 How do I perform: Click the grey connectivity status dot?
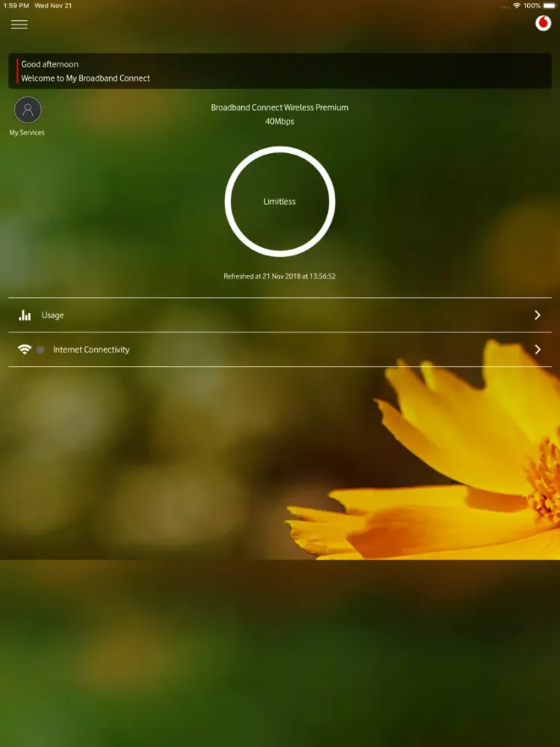(x=40, y=350)
